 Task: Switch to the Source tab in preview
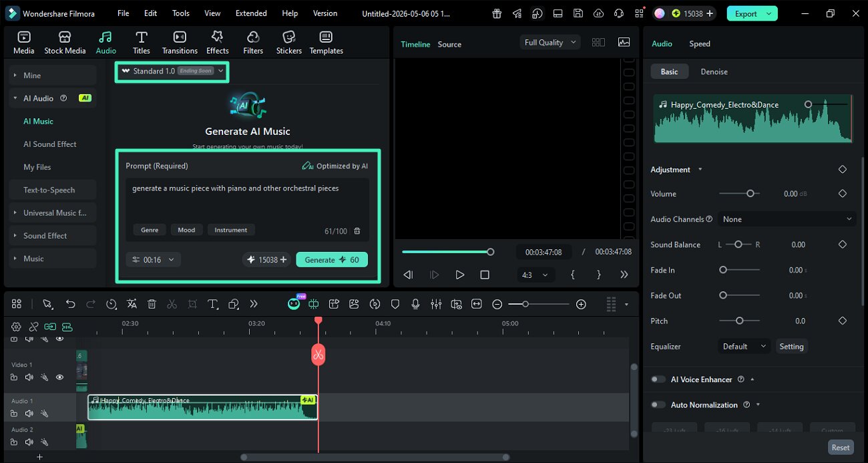[449, 44]
